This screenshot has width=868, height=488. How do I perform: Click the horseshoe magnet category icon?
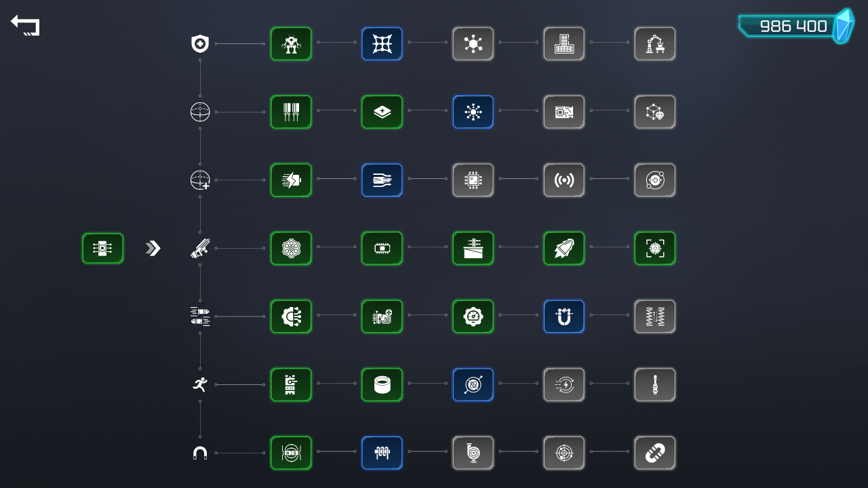click(x=199, y=453)
